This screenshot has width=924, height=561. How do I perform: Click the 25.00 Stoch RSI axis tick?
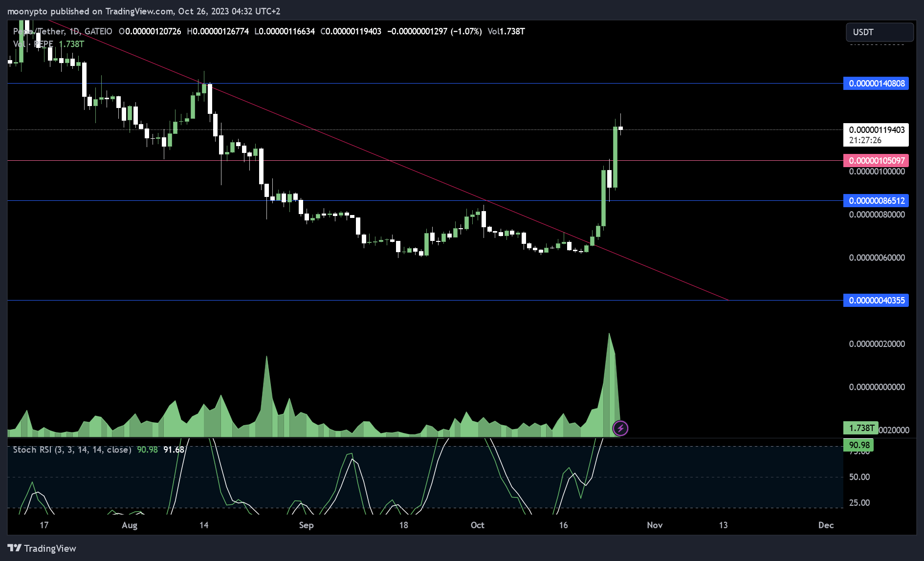click(859, 503)
